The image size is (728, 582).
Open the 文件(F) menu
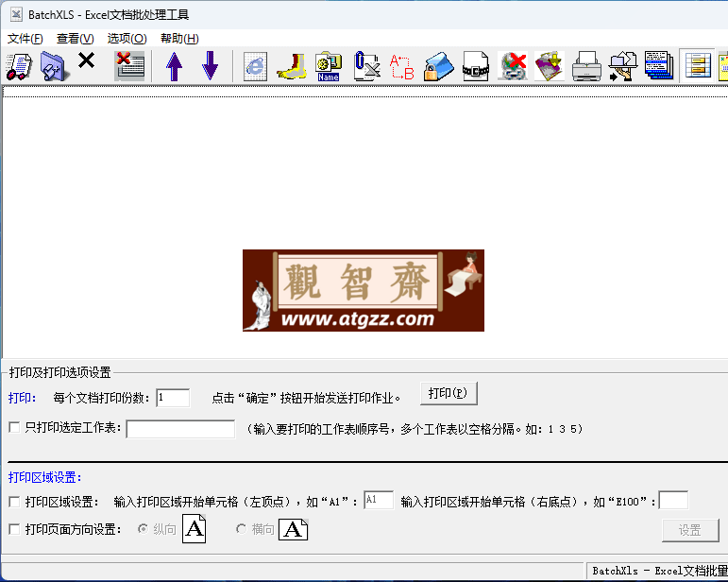[25, 39]
